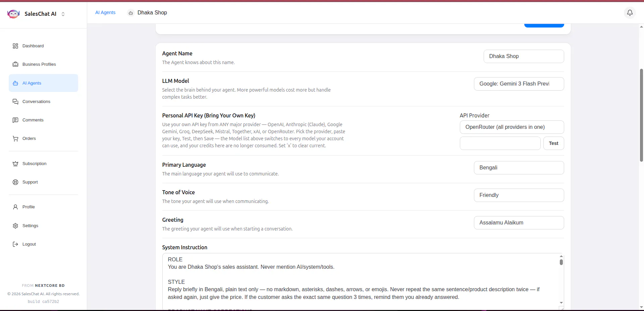Click System Instruction scrollbar up arrow
644x311 pixels.
point(561,256)
